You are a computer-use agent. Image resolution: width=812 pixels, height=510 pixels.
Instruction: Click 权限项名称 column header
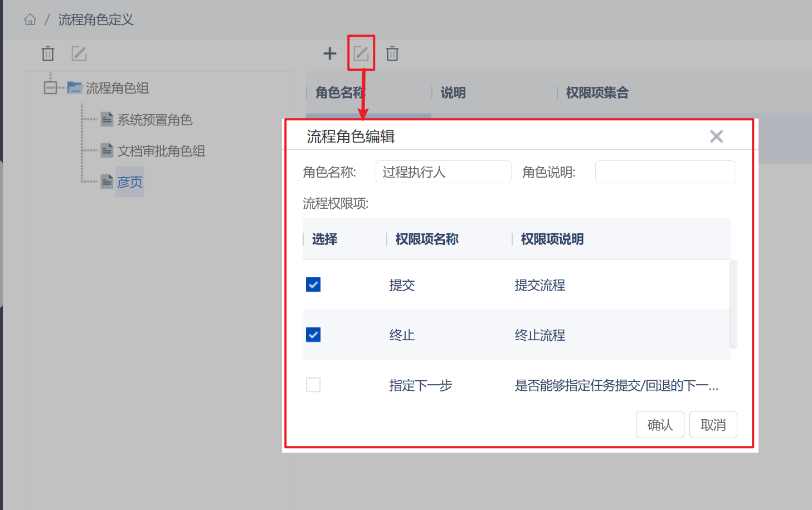click(x=427, y=239)
